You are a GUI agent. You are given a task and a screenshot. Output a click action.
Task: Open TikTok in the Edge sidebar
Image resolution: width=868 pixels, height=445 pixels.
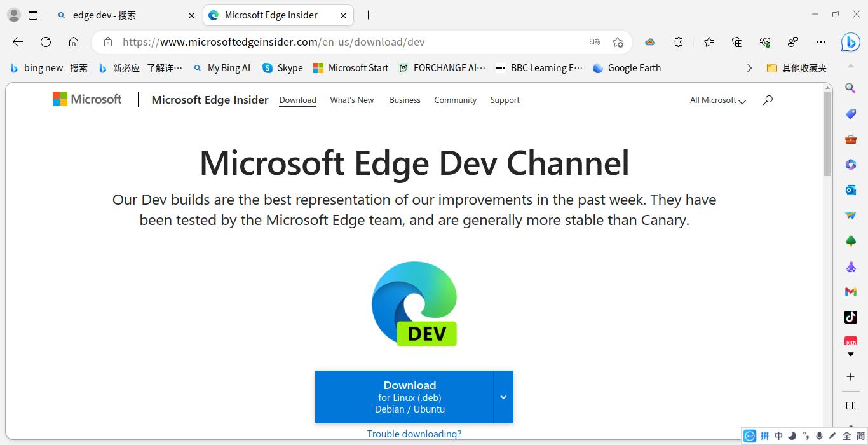(x=850, y=317)
